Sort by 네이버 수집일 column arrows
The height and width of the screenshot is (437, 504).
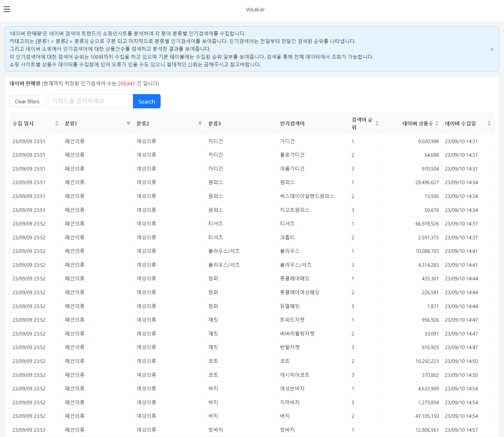click(x=489, y=123)
